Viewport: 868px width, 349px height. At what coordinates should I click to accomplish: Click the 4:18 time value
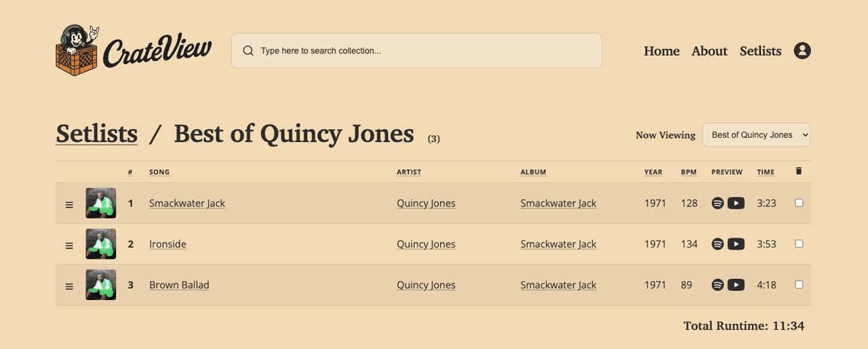pos(766,284)
